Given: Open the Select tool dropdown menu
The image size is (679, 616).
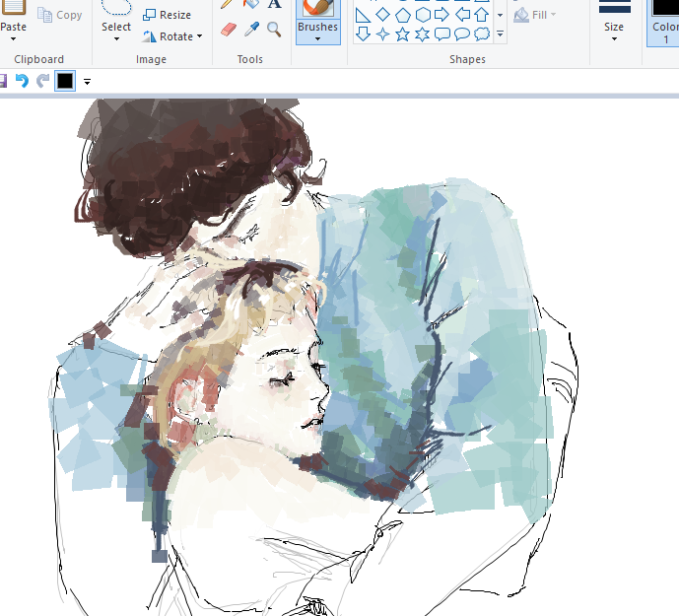Looking at the screenshot, I should (x=116, y=39).
